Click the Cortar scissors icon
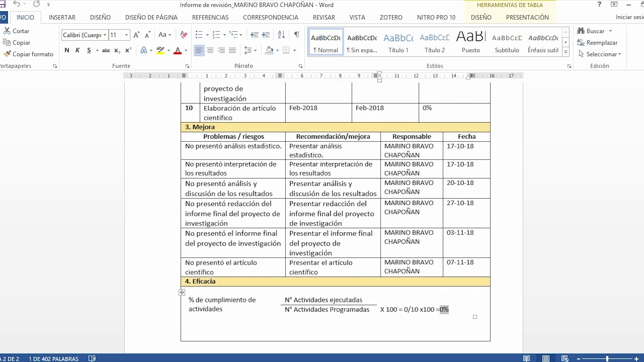The height and width of the screenshot is (362, 644). tap(7, 31)
